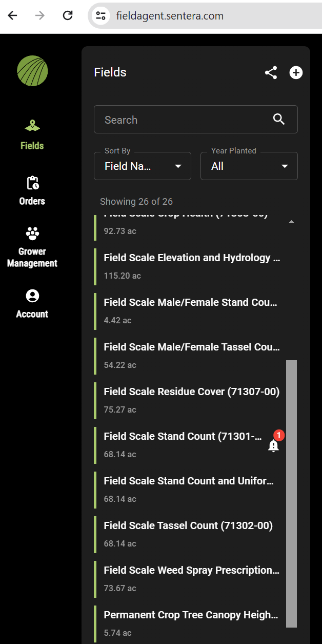Click the field list scroll-up arrow
The image size is (322, 644).
pos(291,222)
